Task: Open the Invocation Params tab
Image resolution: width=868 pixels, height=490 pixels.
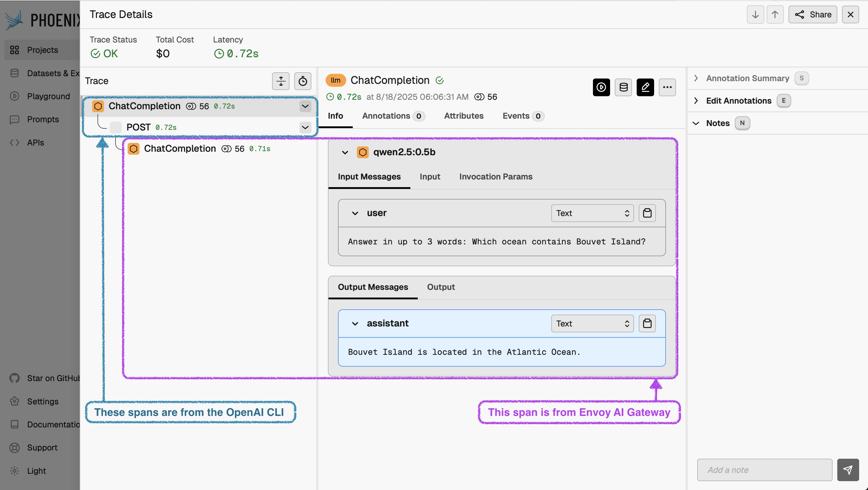Action: click(495, 177)
